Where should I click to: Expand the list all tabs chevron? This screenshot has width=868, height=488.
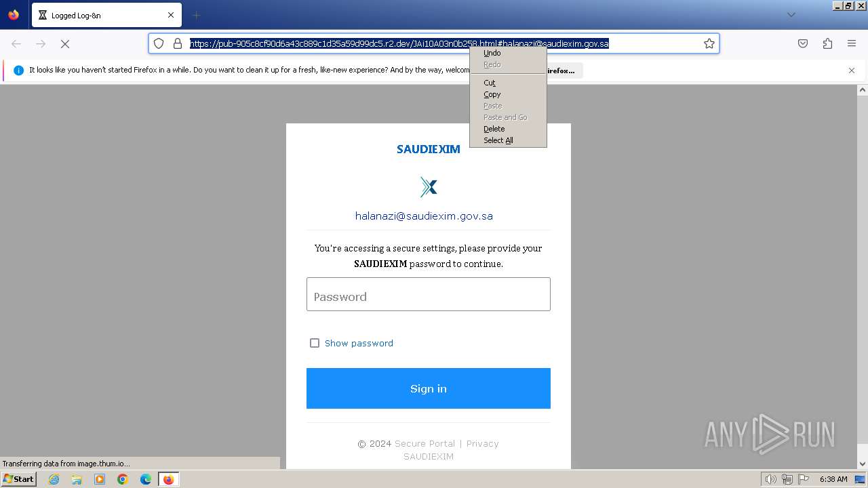pos(791,15)
